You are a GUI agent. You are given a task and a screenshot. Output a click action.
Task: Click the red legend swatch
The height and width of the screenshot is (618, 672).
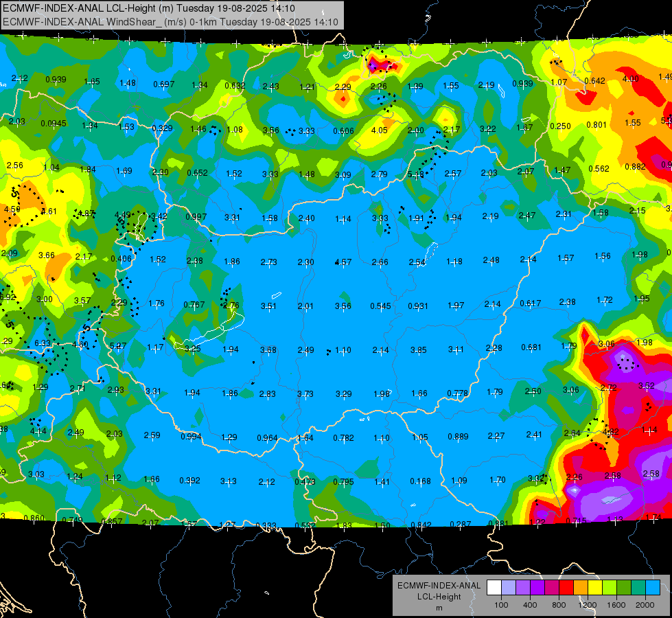point(566,588)
